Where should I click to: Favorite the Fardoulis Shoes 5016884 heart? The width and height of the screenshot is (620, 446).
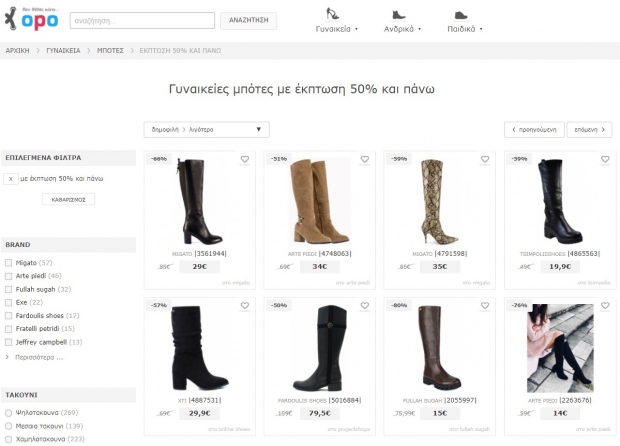[365, 305]
